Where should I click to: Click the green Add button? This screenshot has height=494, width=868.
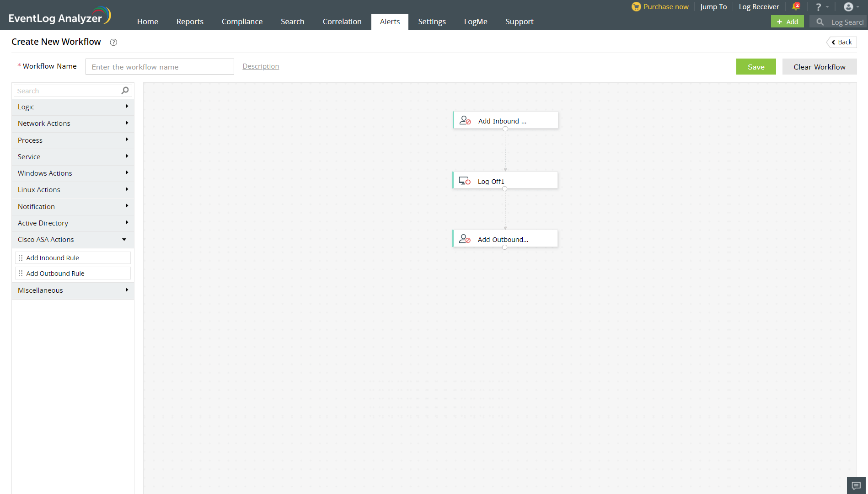(x=788, y=21)
